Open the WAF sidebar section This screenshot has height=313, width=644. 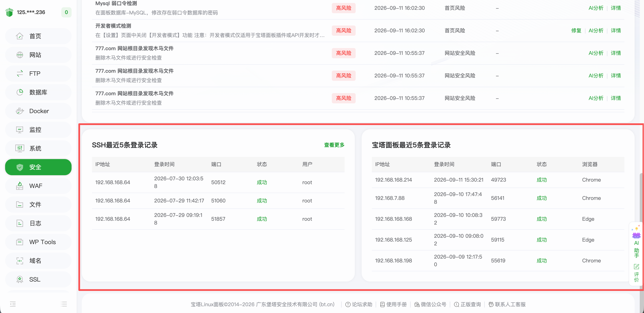[38, 186]
